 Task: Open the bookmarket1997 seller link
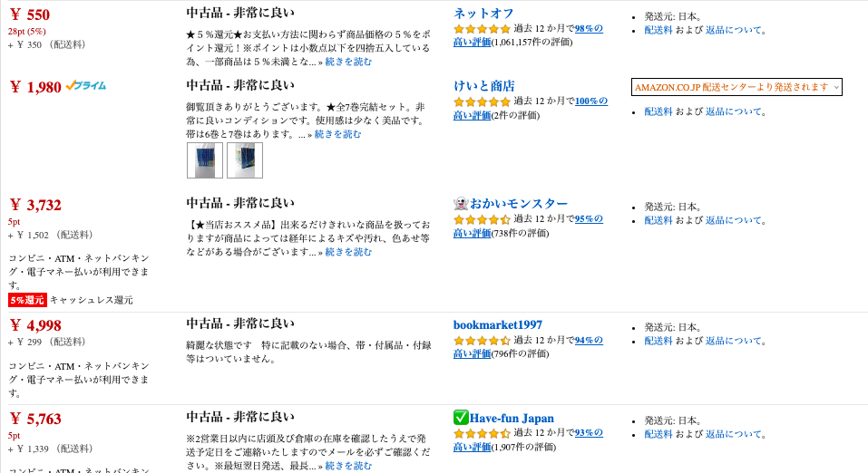(x=498, y=324)
